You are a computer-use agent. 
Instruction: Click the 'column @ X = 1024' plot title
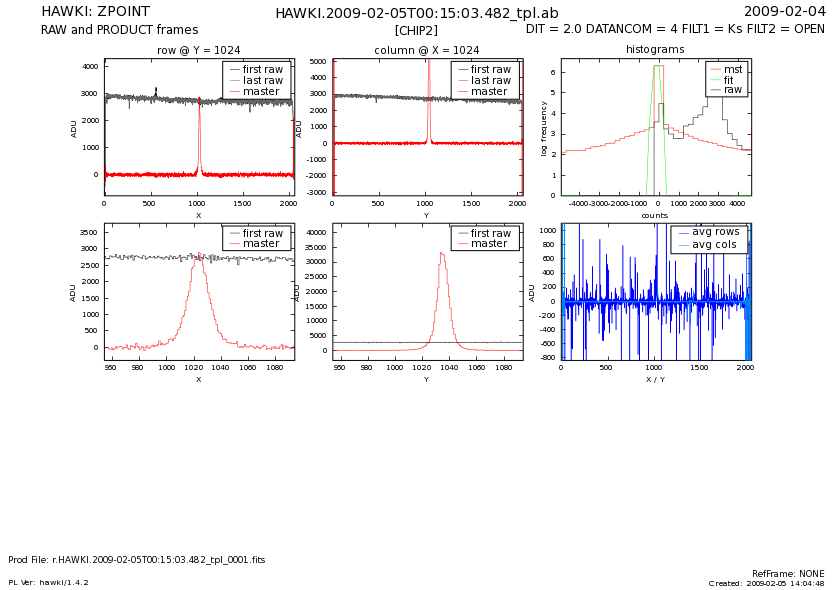[x=426, y=50]
